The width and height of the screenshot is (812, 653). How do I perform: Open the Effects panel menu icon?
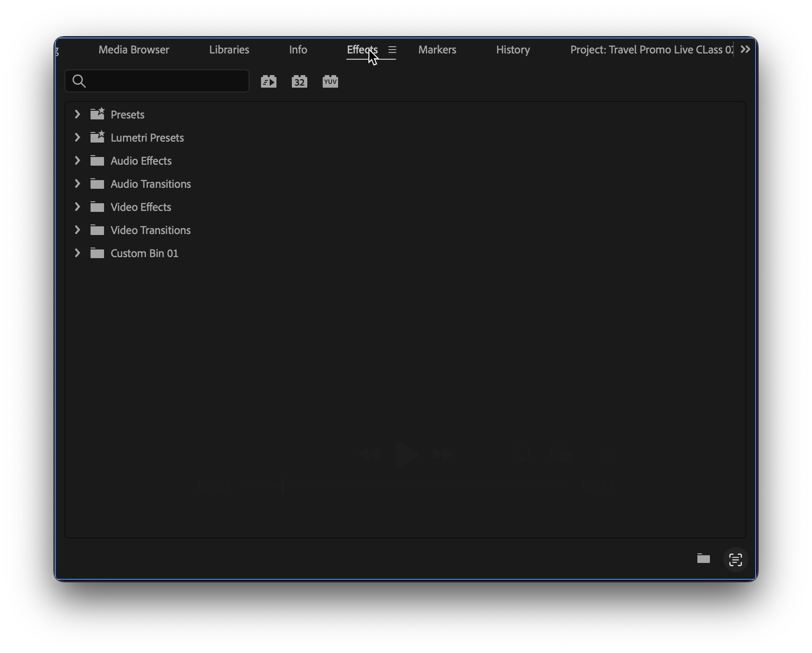pyautogui.click(x=393, y=50)
